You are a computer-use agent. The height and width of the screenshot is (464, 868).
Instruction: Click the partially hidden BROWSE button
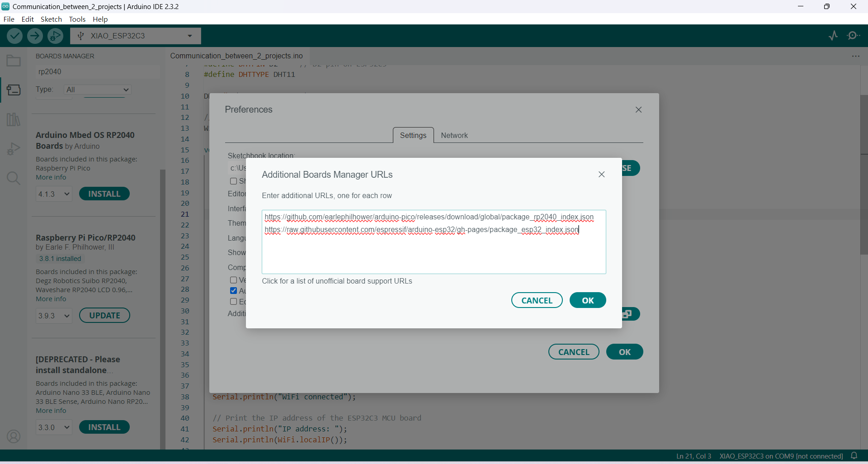(631, 168)
